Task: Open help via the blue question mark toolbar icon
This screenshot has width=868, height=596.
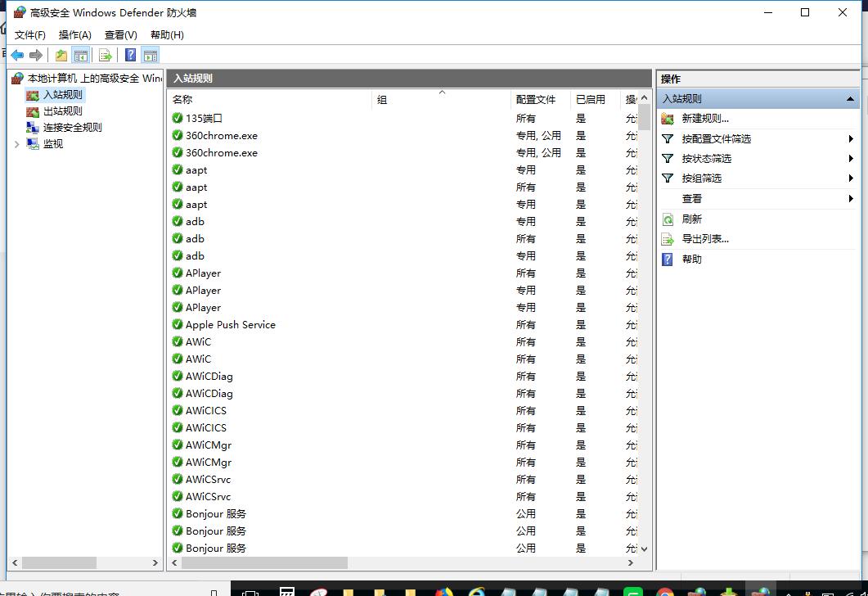Action: 129,55
